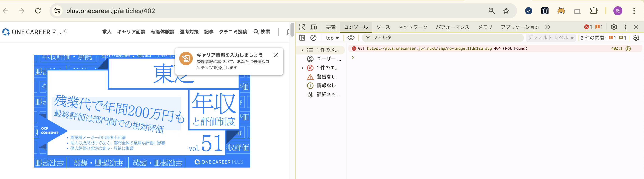This screenshot has width=644, height=179.
Task: Click the inspect element picker icon
Action: click(302, 27)
